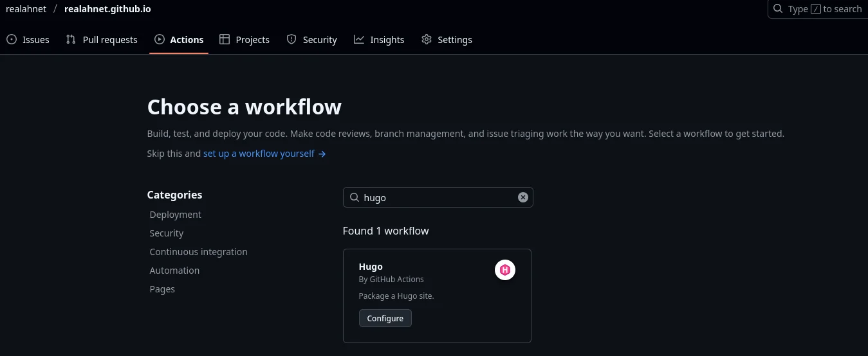The height and width of the screenshot is (356, 868).
Task: Configure the Hugo workflow
Action: pos(385,318)
